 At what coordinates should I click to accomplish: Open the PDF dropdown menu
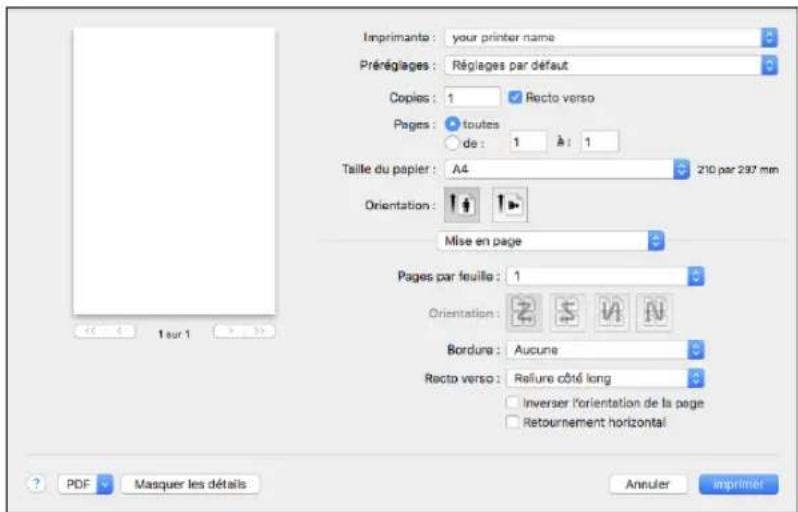pos(86,484)
